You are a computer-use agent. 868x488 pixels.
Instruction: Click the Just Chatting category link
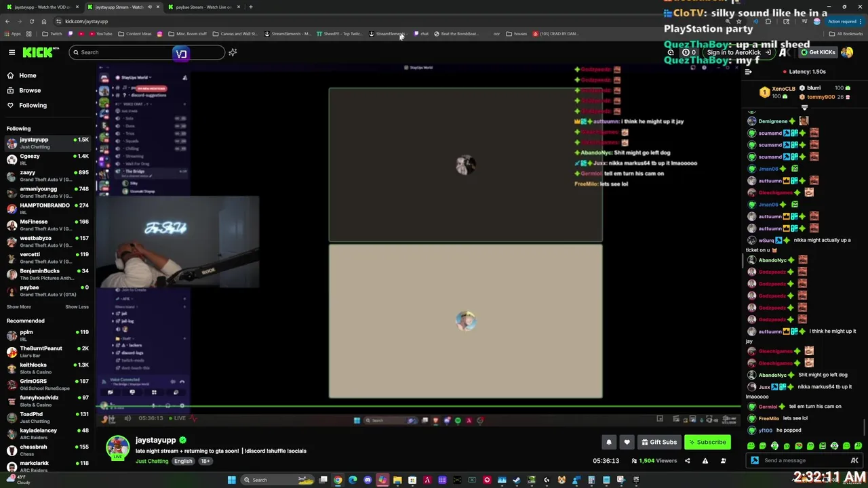tap(152, 461)
